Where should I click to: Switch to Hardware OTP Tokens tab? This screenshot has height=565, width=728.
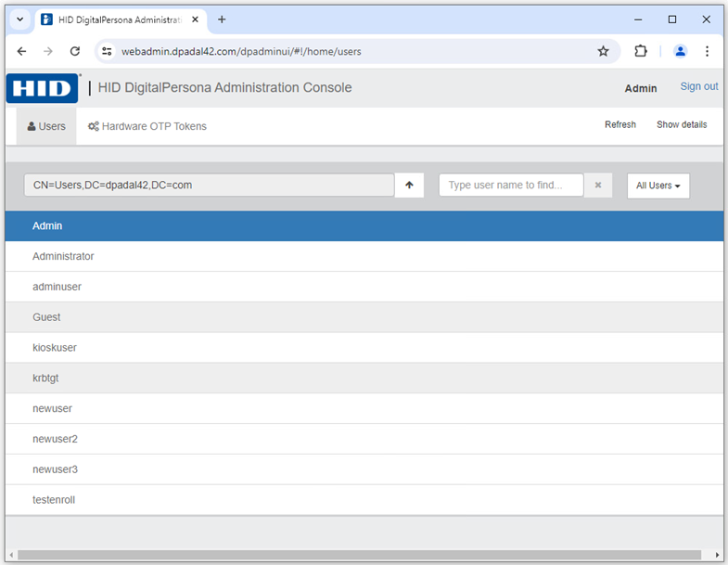click(147, 126)
